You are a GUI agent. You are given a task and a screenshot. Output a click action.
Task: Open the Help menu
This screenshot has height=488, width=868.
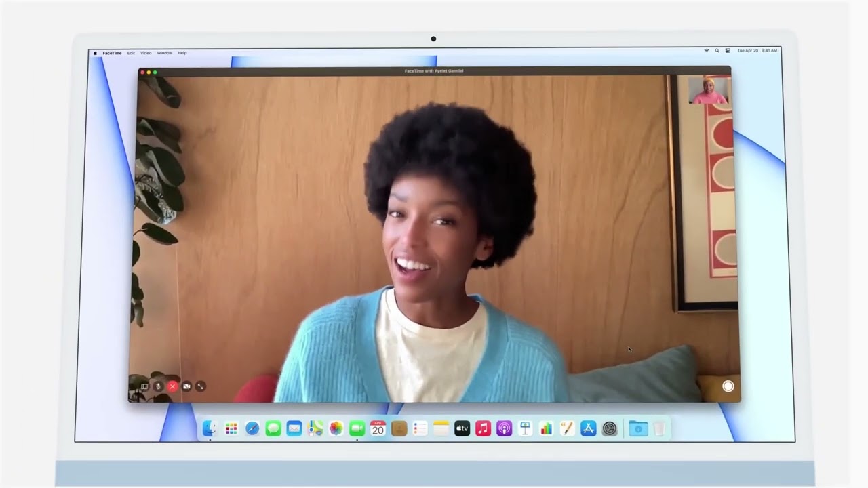pos(182,53)
